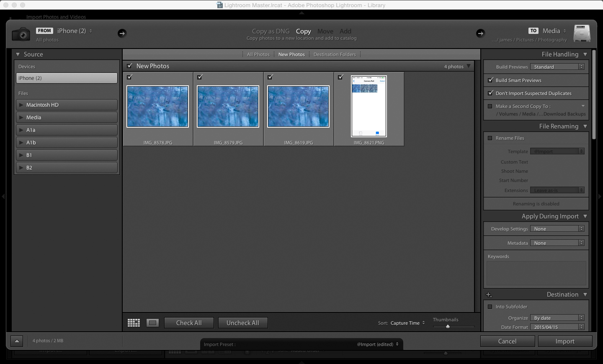The height and width of the screenshot is (364, 603).
Task: Click the arrow icon before destination
Action: coord(480,33)
